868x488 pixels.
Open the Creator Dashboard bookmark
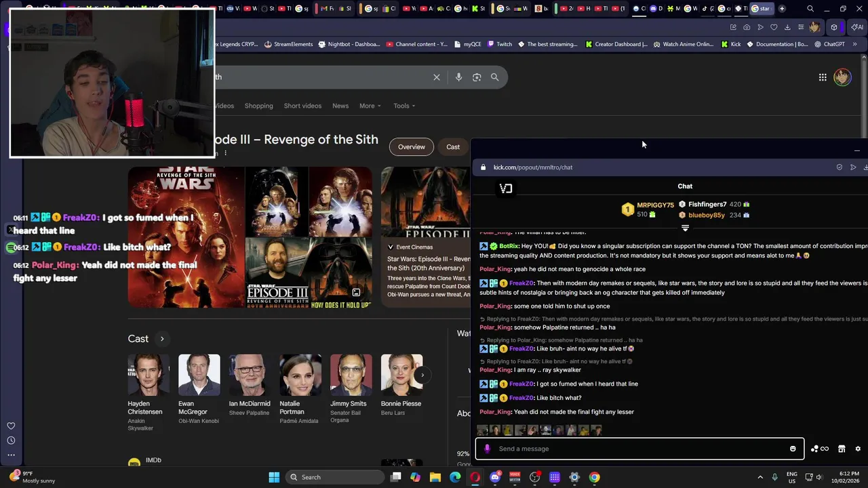tap(616, 45)
